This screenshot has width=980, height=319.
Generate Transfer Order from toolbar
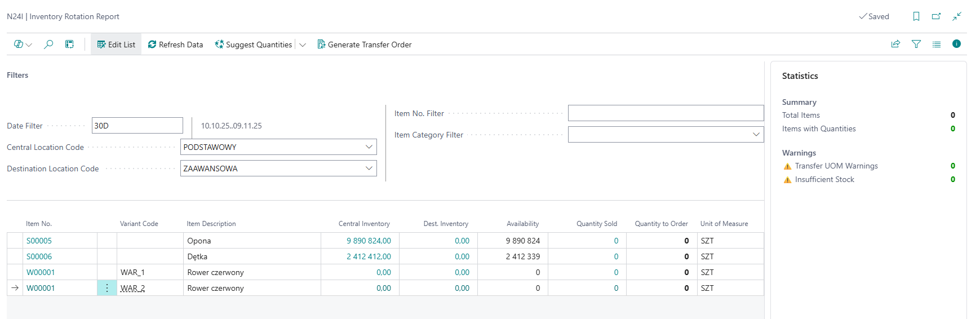point(365,45)
